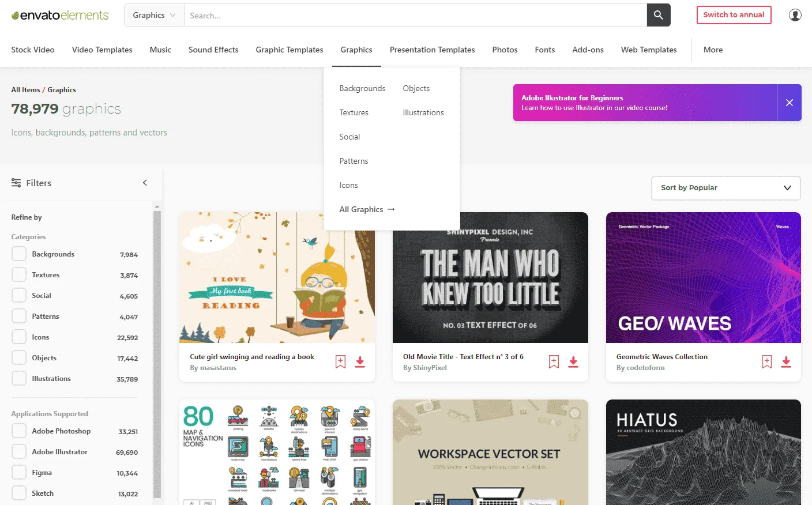The width and height of the screenshot is (812, 505).
Task: Bookmark Old Movie Title text effect
Action: [554, 361]
